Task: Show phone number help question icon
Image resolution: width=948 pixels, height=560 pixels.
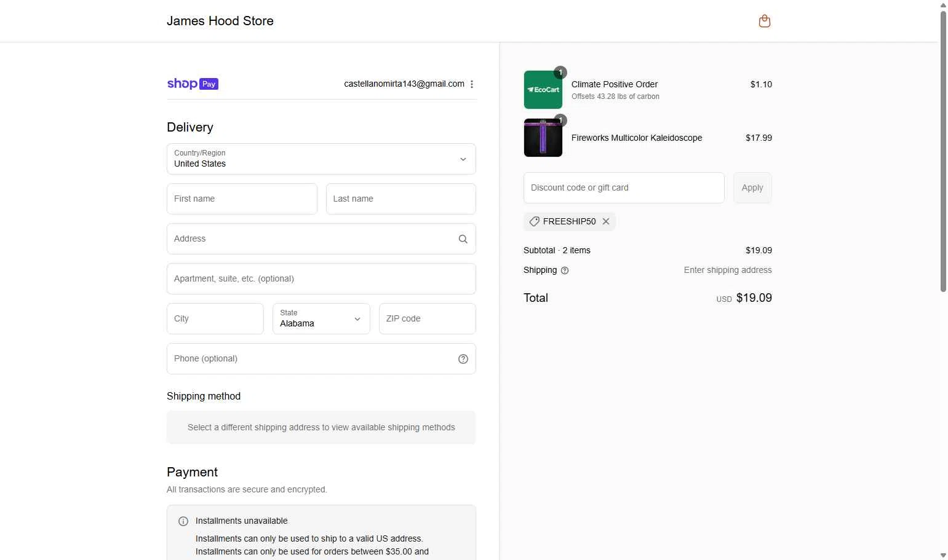Action: [x=463, y=359]
